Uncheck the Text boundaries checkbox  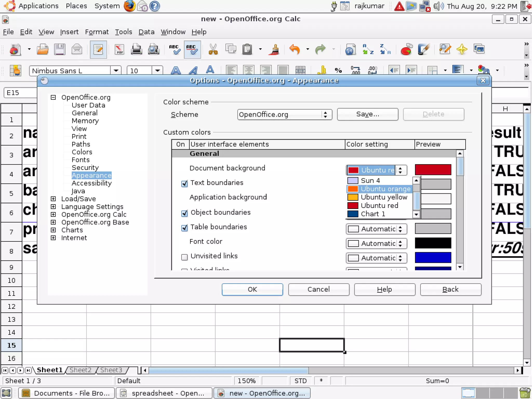coord(184,184)
